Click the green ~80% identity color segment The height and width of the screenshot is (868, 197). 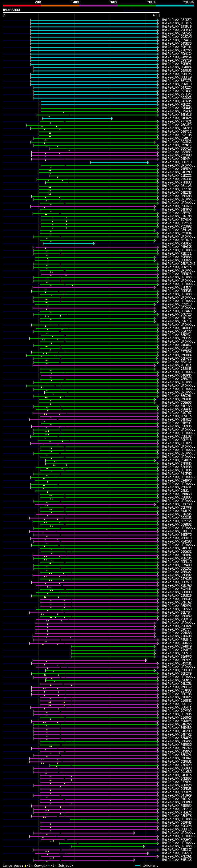point(137,6)
